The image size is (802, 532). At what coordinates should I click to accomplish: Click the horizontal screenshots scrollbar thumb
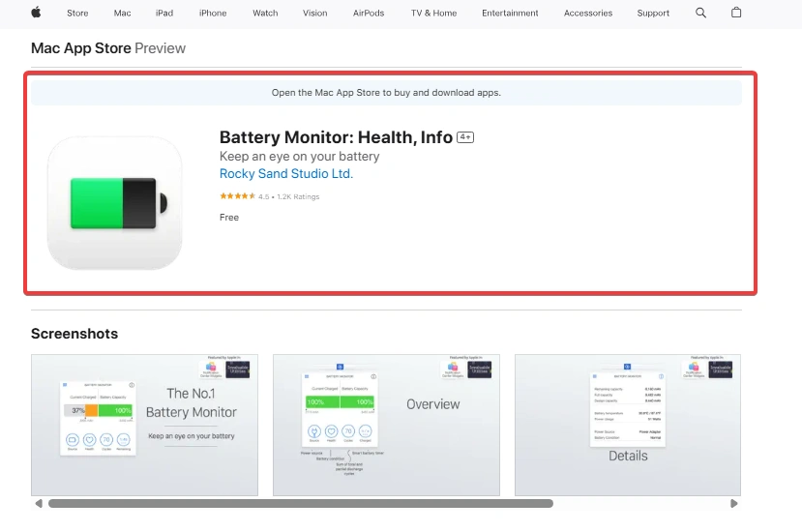coord(301,503)
